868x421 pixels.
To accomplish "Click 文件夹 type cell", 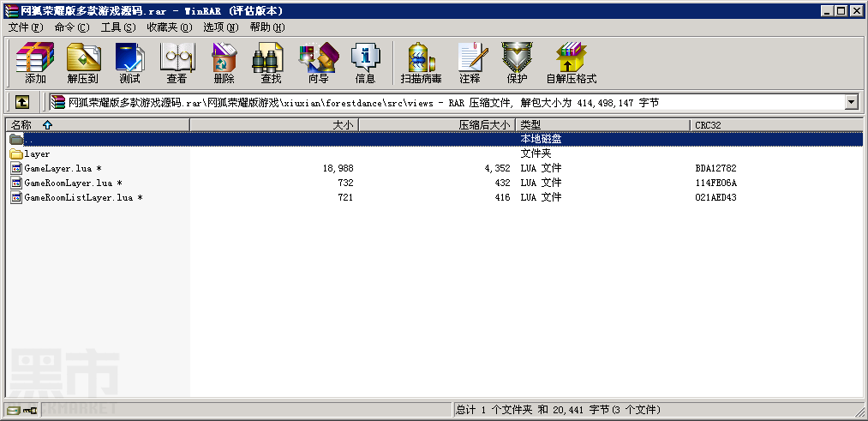I will pyautogui.click(x=536, y=154).
